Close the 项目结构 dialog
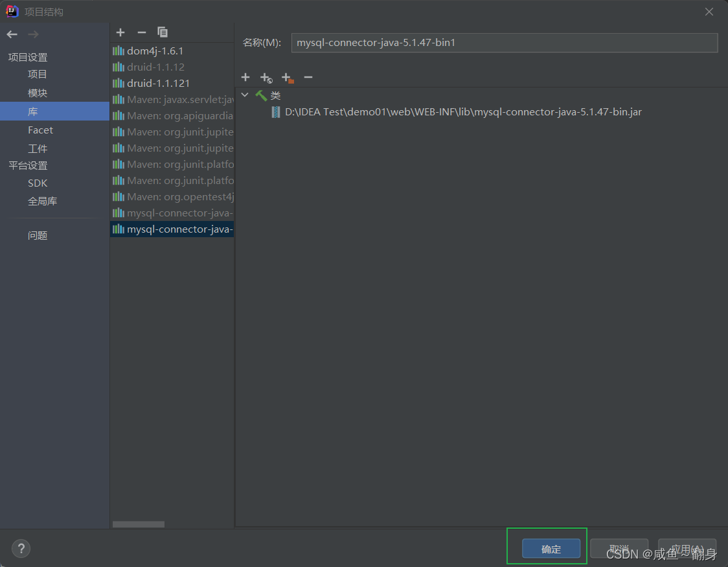 click(x=709, y=12)
